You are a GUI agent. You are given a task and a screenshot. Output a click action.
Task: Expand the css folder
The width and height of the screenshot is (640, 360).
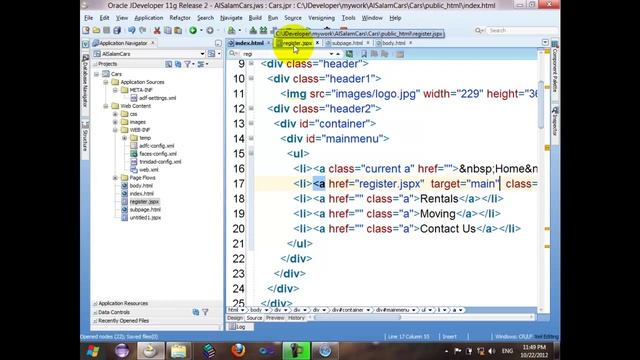[115, 114]
